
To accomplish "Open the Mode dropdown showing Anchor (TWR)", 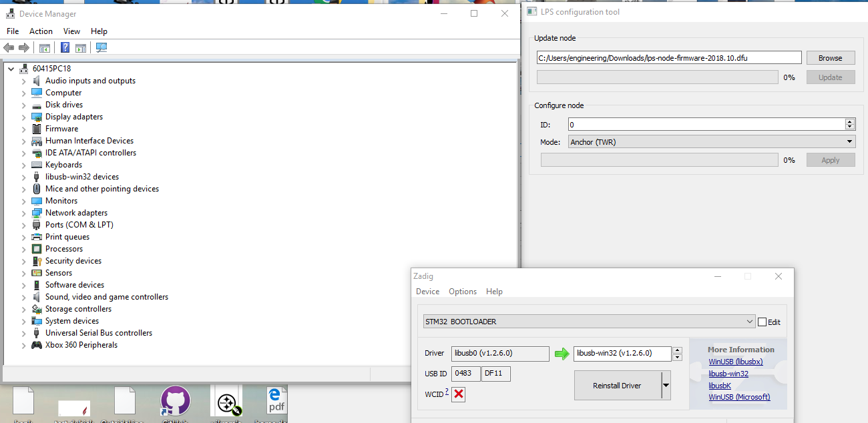I will (711, 141).
